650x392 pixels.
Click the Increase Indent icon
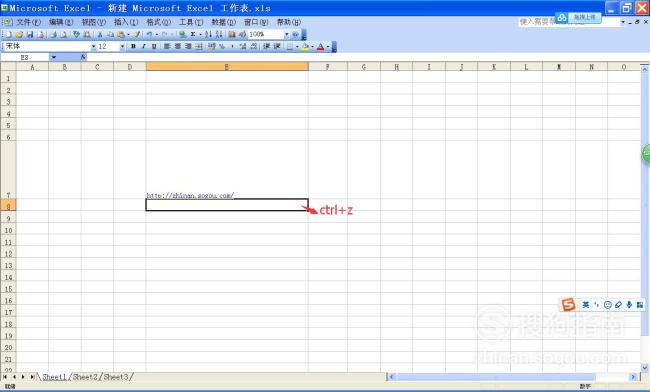pyautogui.click(x=277, y=46)
